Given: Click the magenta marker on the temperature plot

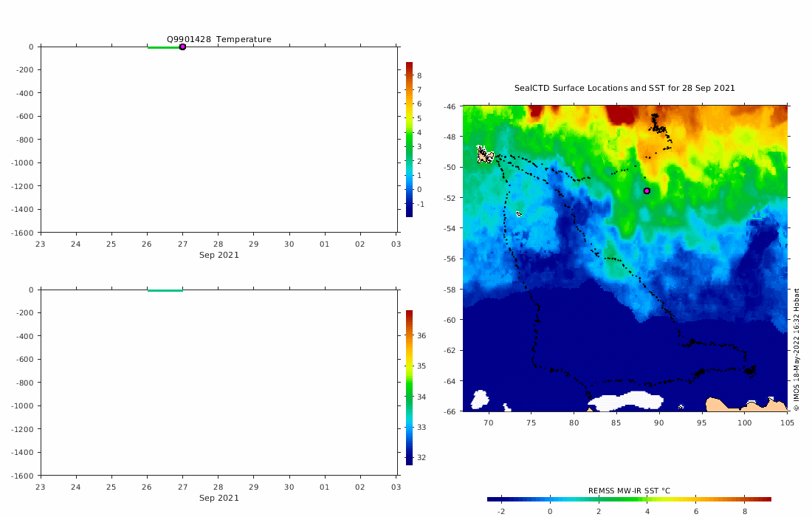Looking at the screenshot, I should (182, 47).
